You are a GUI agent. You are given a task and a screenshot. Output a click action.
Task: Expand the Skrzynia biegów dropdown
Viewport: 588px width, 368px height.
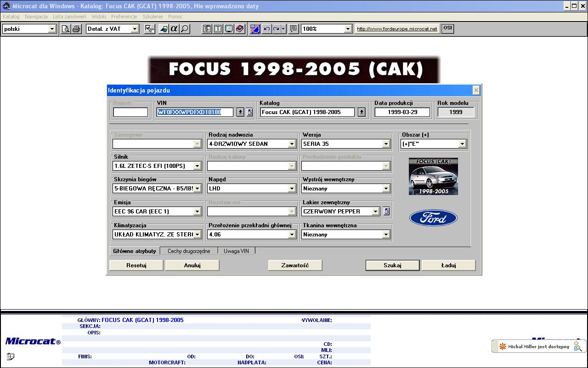click(197, 188)
